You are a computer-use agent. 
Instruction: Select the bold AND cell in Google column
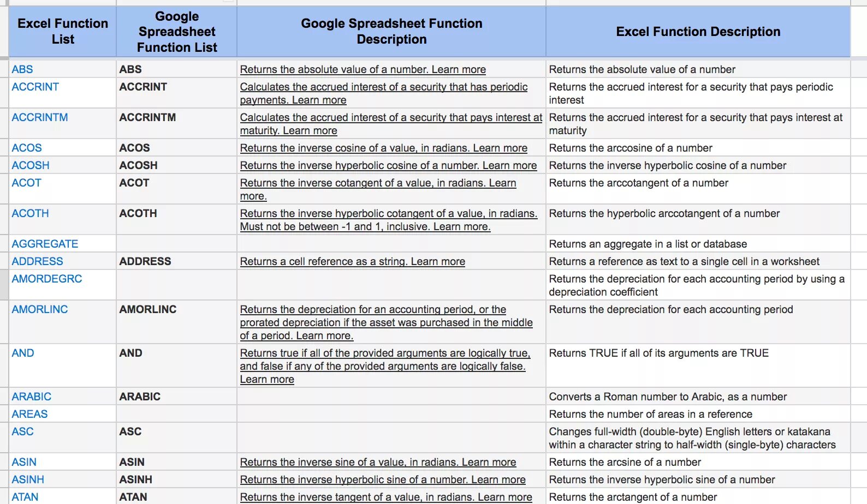coord(177,365)
